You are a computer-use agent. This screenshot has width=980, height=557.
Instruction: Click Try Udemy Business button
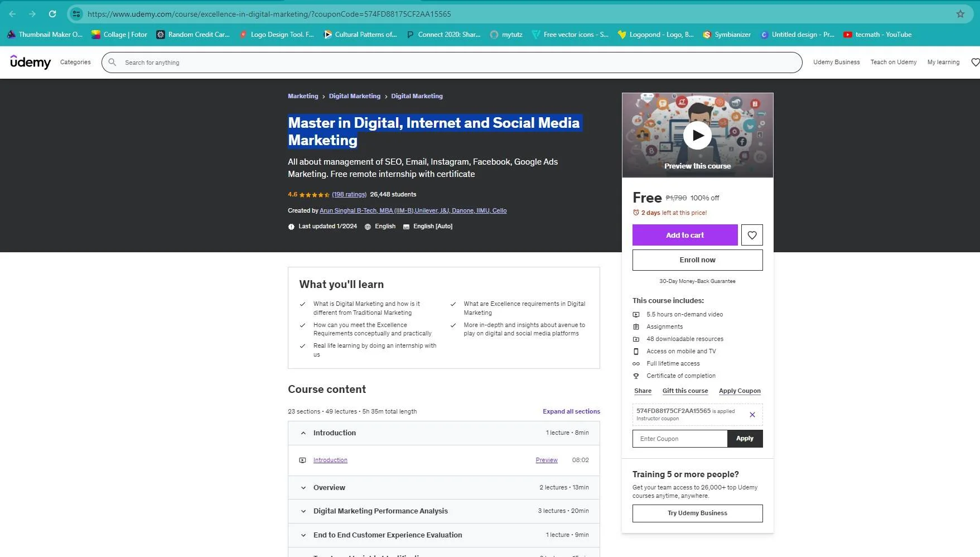(697, 513)
